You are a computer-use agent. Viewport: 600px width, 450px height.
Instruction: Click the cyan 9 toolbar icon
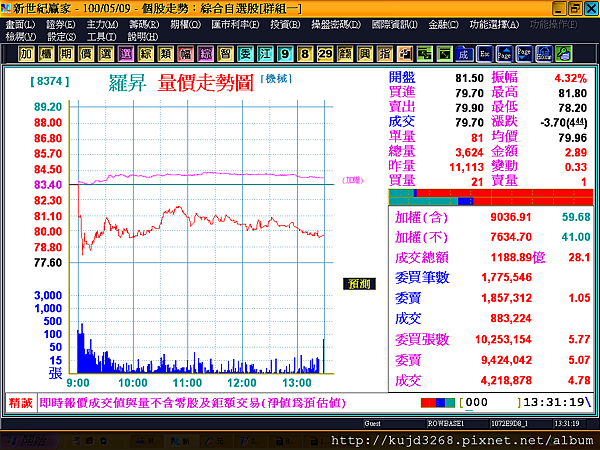click(285, 54)
